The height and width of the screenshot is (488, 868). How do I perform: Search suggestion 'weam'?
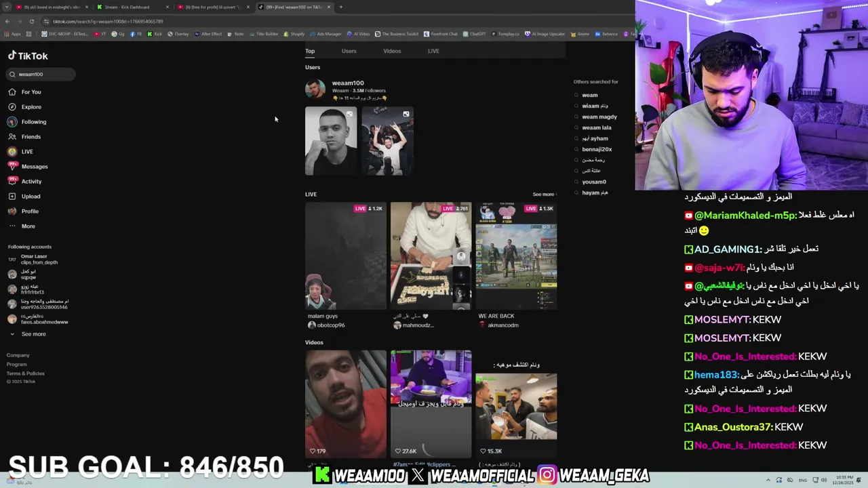click(590, 96)
